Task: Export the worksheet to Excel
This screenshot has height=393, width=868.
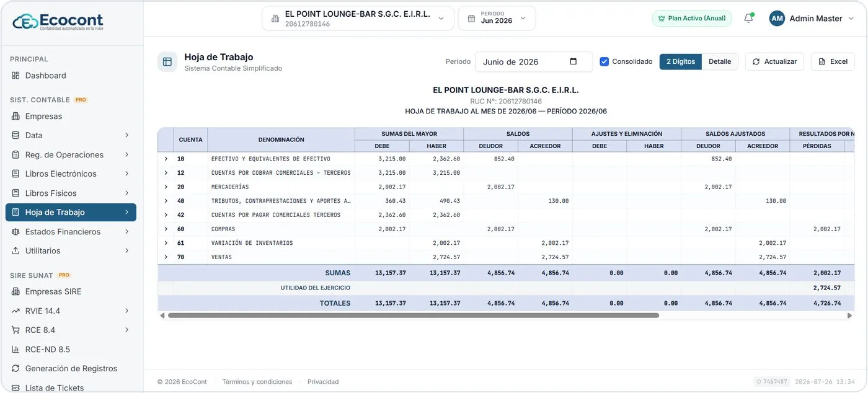Action: 833,61
